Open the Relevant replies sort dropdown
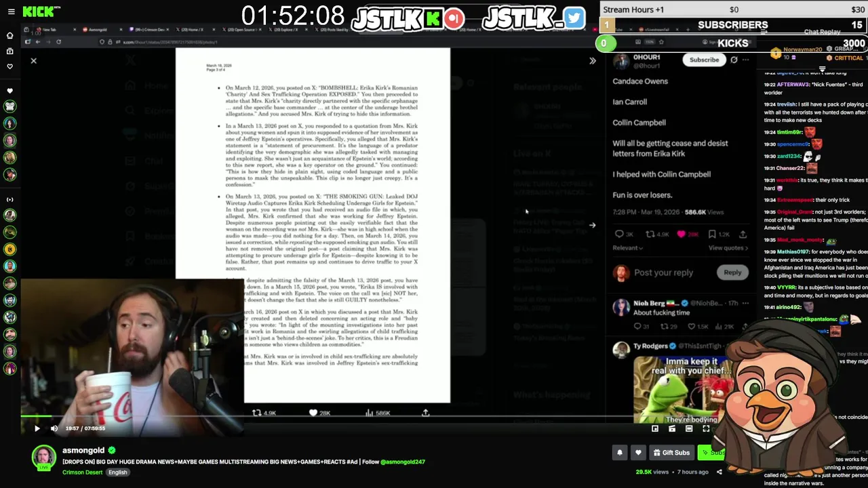This screenshot has width=868, height=488. click(x=628, y=248)
